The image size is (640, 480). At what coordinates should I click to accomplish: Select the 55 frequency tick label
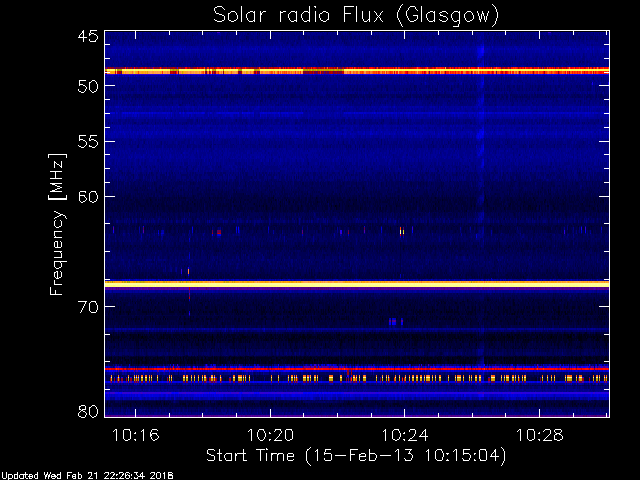(88, 142)
